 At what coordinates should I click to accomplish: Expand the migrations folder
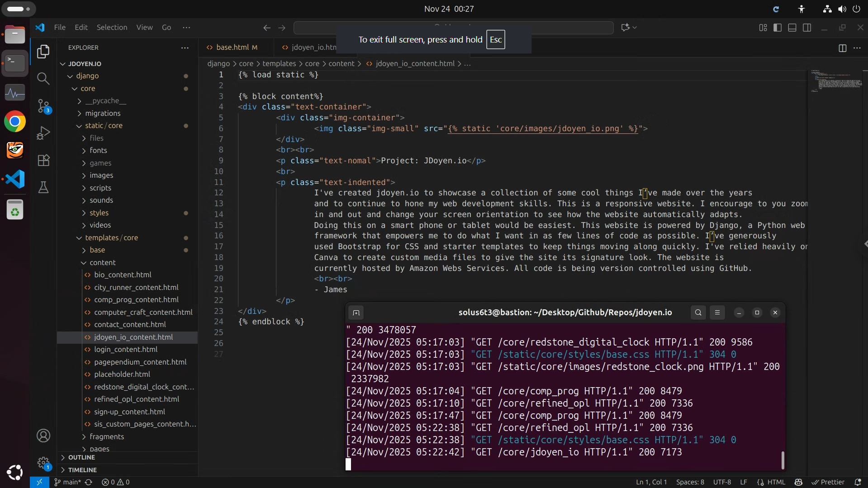(103, 113)
